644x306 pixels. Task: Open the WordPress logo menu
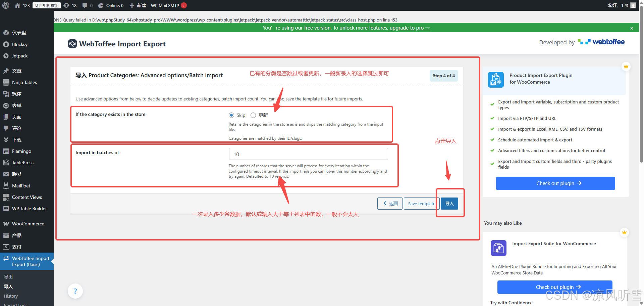pos(6,5)
